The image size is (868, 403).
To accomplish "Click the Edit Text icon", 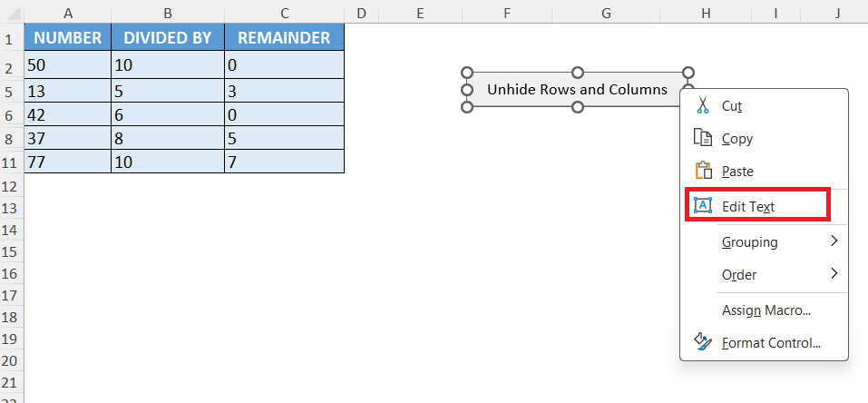I will coord(703,206).
